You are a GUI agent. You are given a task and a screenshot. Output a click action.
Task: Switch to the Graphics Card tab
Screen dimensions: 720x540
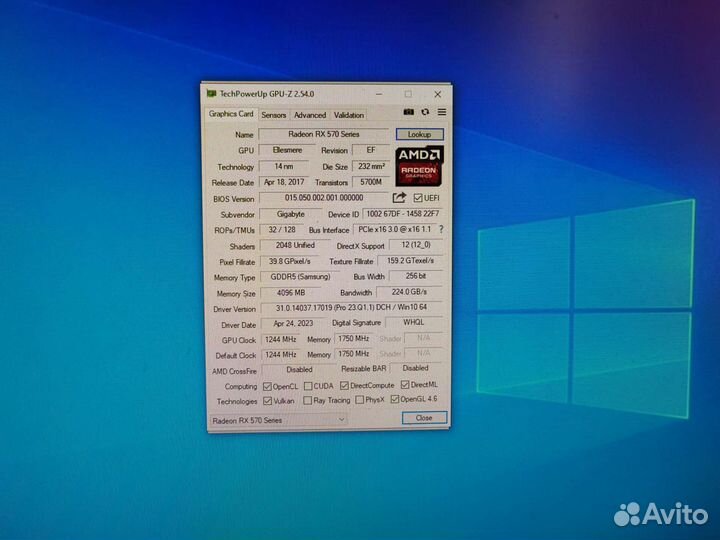pyautogui.click(x=231, y=114)
